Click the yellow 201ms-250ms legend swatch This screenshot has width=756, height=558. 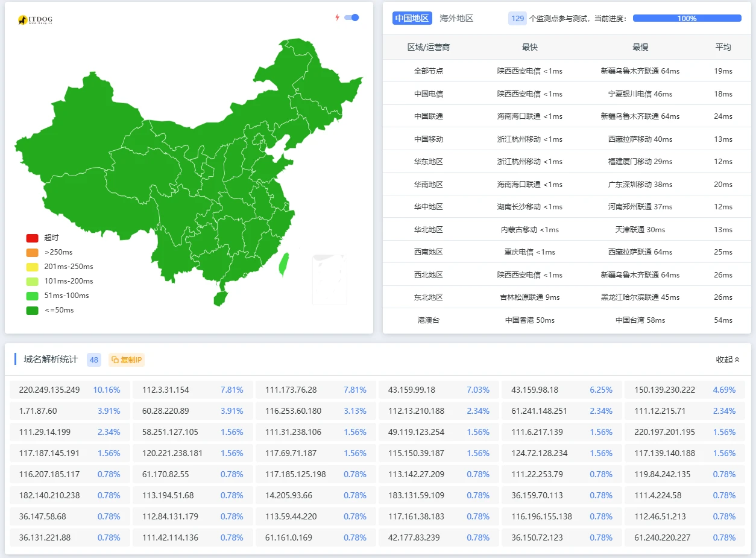[32, 267]
